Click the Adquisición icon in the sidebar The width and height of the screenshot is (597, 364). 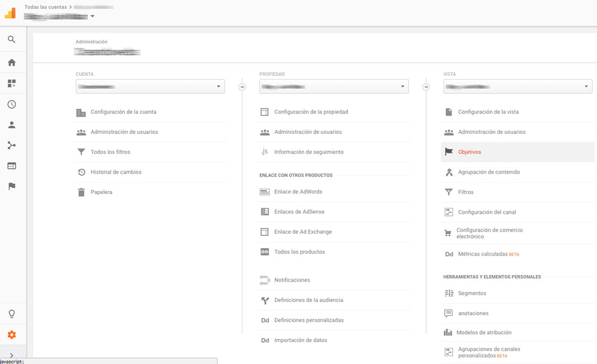pos(12,145)
